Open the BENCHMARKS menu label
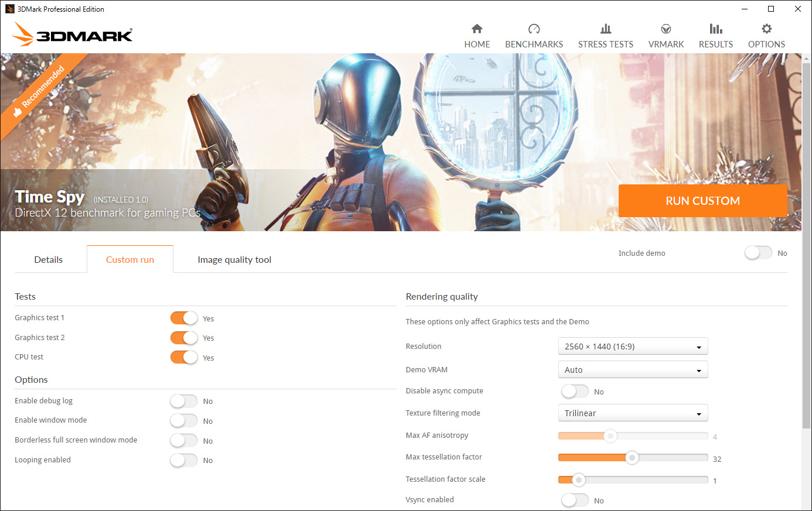This screenshot has width=812, height=511. click(534, 44)
